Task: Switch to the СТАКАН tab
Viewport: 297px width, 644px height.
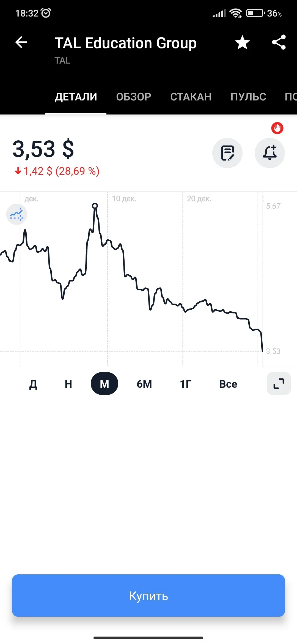Action: pyautogui.click(x=191, y=97)
